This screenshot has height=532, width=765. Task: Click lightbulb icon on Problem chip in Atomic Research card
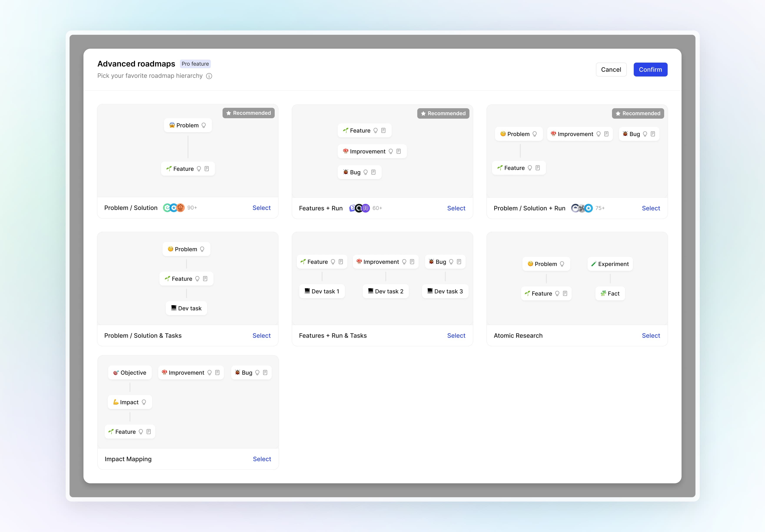click(562, 264)
